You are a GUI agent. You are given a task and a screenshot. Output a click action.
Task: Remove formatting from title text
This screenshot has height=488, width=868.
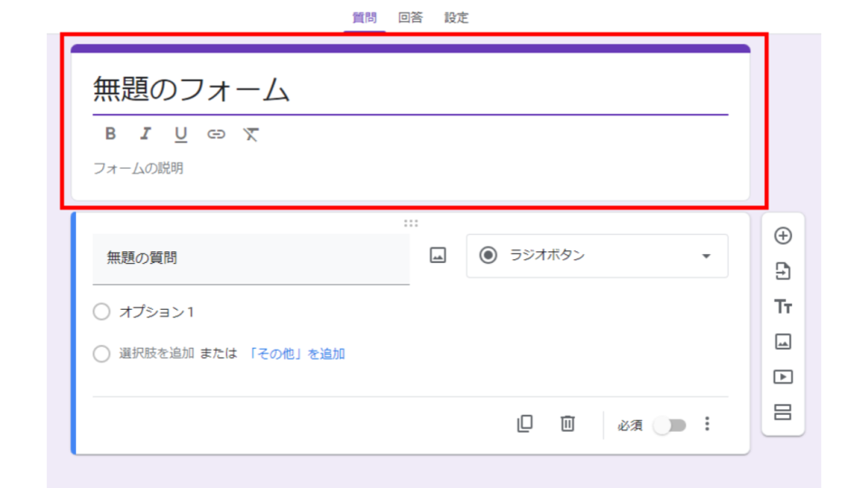[x=250, y=134]
